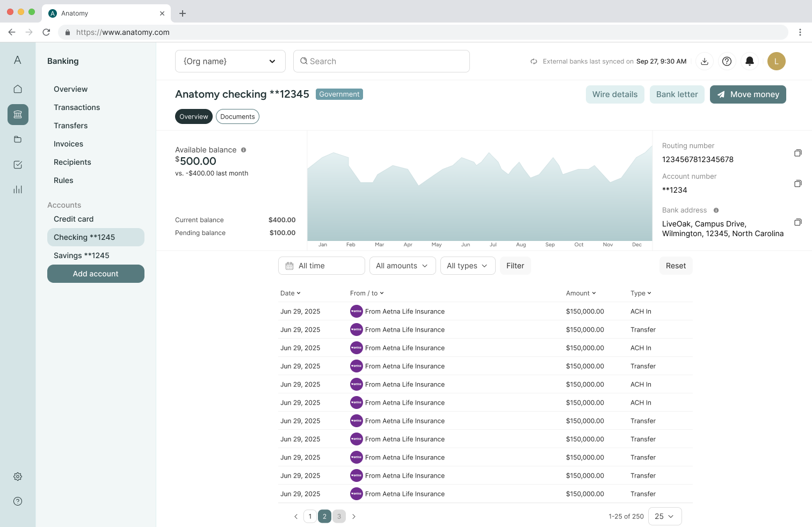Image resolution: width=812 pixels, height=527 pixels.
Task: Go to page 3
Action: pos(339,516)
